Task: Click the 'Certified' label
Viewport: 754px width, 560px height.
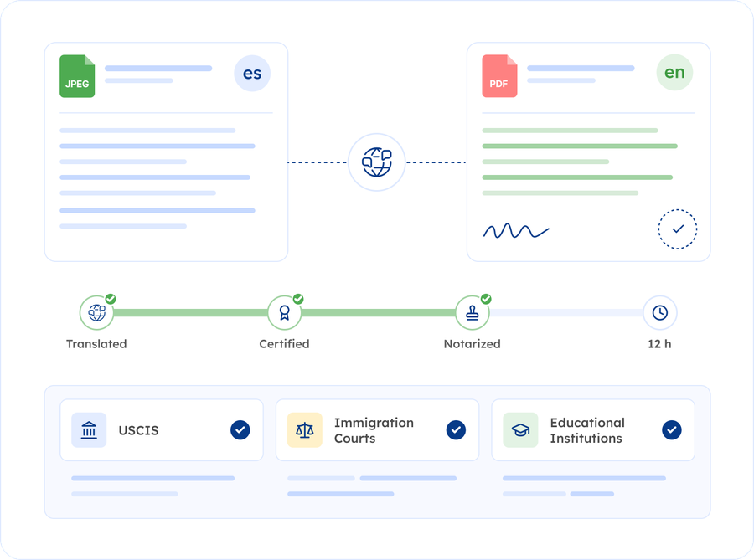Action: (x=284, y=344)
